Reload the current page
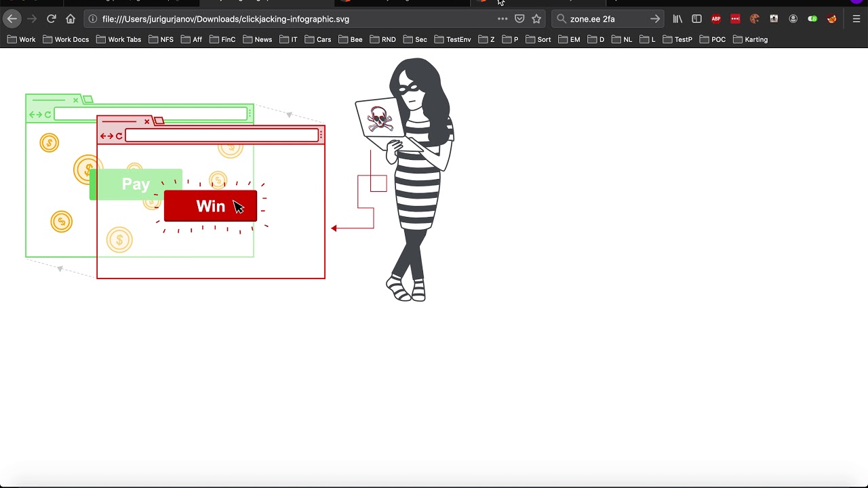Viewport: 868px width, 488px height. [51, 19]
